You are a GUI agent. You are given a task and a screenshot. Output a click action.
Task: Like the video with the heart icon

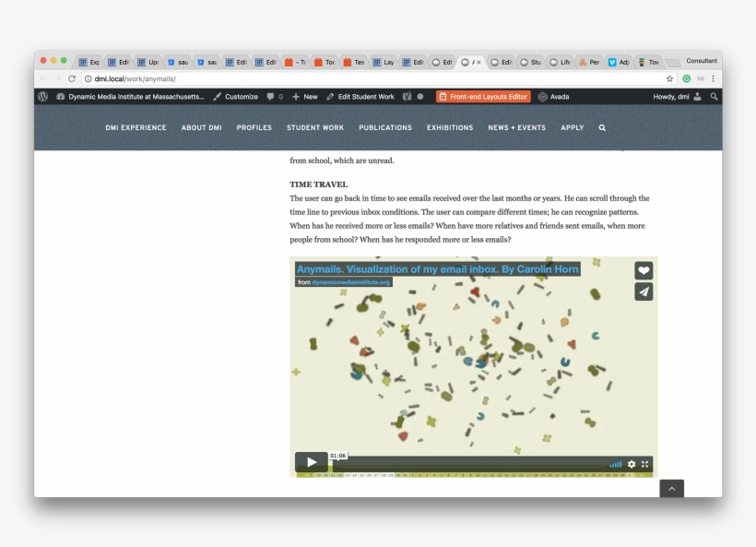click(644, 270)
